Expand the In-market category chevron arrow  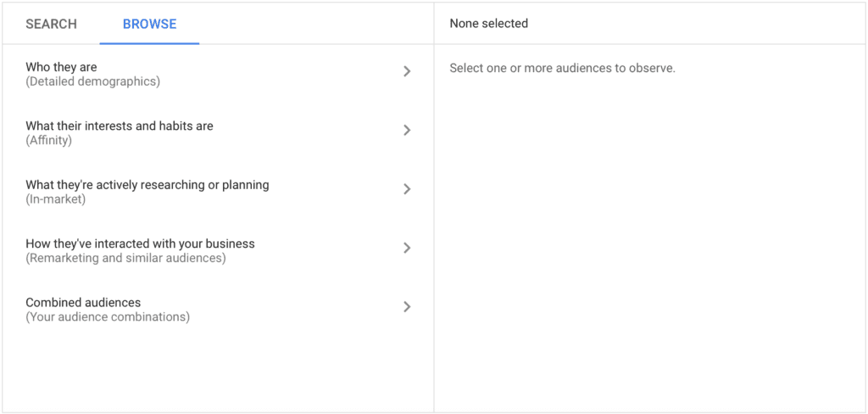pyautogui.click(x=407, y=189)
